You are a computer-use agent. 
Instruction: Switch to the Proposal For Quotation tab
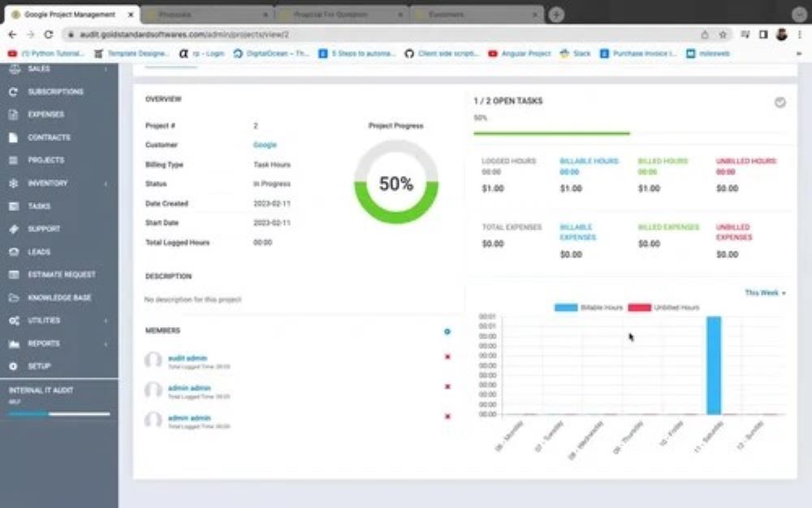[333, 14]
